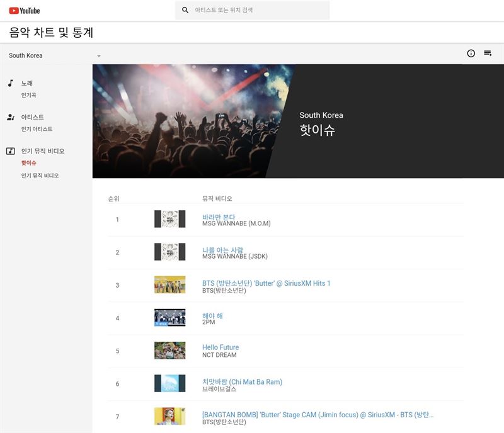
Task: Open the playlist queue icon
Action: (x=488, y=53)
